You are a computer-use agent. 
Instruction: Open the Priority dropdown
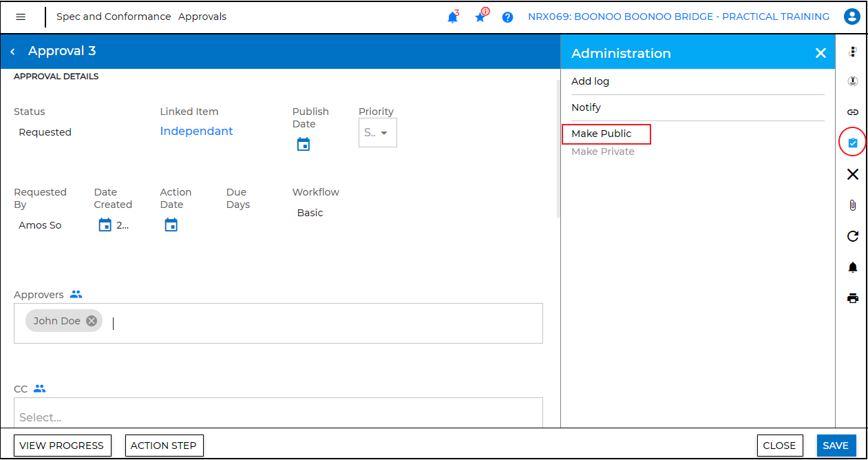coord(377,132)
